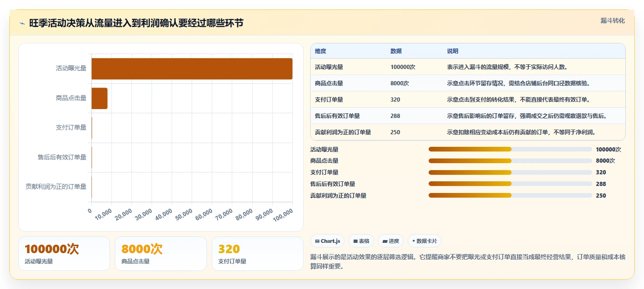Click the page title 旺季活动决策从流量进入
644x289 pixels.
point(136,23)
